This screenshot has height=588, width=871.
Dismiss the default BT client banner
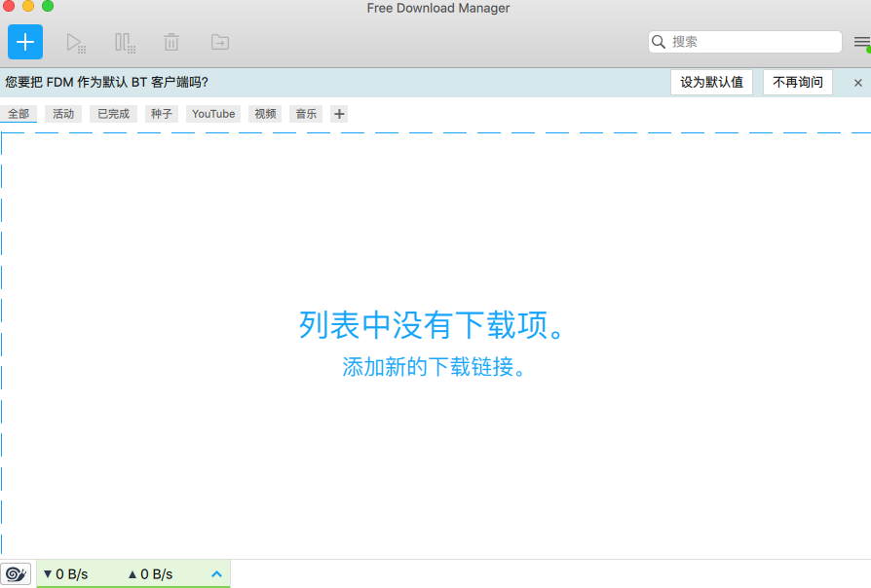coord(860,82)
